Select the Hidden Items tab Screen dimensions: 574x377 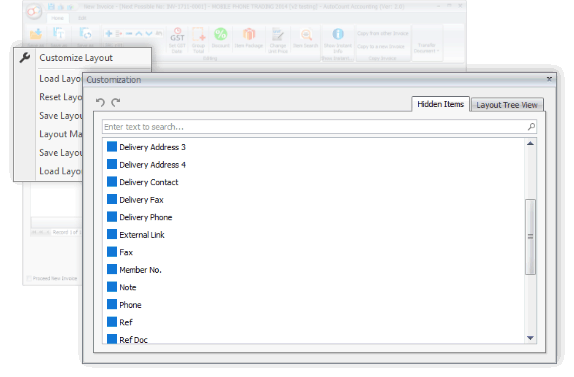(x=440, y=104)
